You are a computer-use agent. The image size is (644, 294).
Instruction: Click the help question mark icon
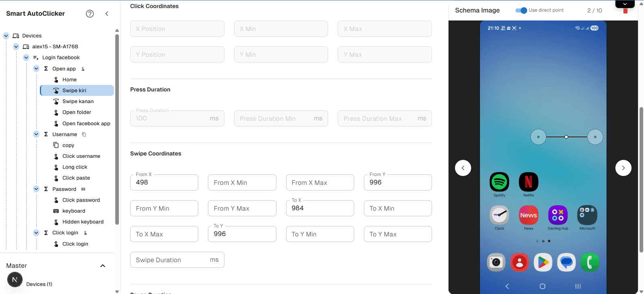coord(90,14)
